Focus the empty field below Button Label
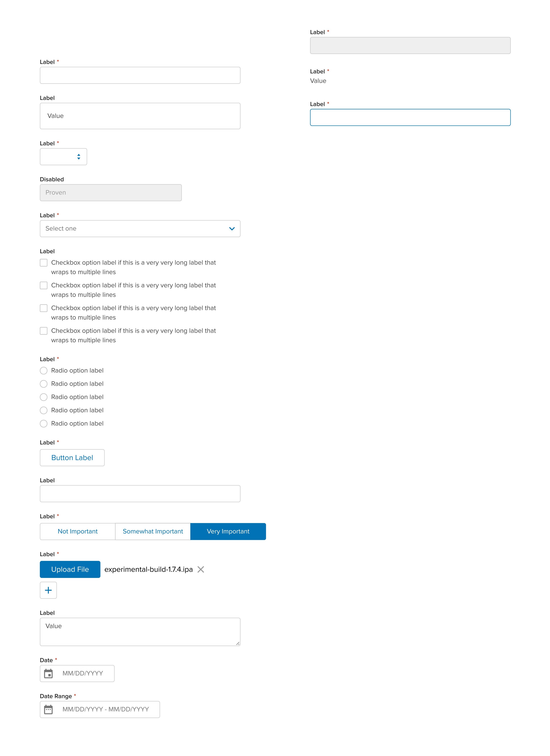Screen dimensions: 550x756 pos(140,494)
